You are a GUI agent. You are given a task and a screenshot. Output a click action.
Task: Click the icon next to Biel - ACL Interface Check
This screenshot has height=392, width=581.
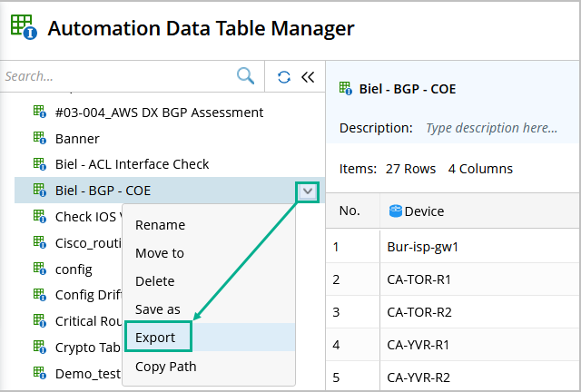(x=40, y=164)
